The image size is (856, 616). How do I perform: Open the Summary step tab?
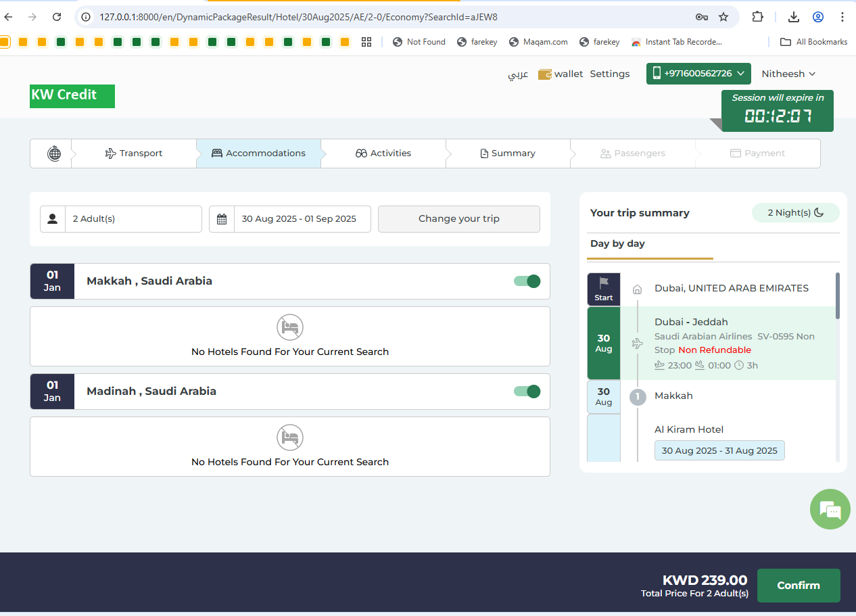click(x=508, y=153)
